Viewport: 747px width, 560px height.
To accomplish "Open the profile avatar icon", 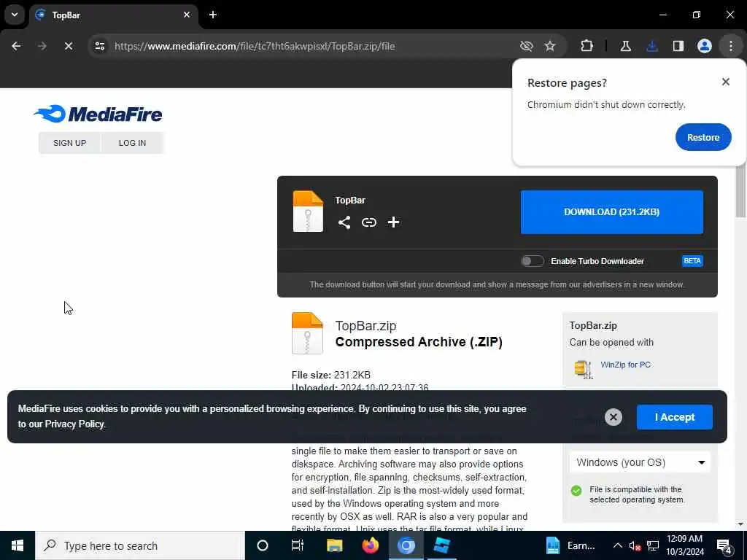I will (x=705, y=46).
